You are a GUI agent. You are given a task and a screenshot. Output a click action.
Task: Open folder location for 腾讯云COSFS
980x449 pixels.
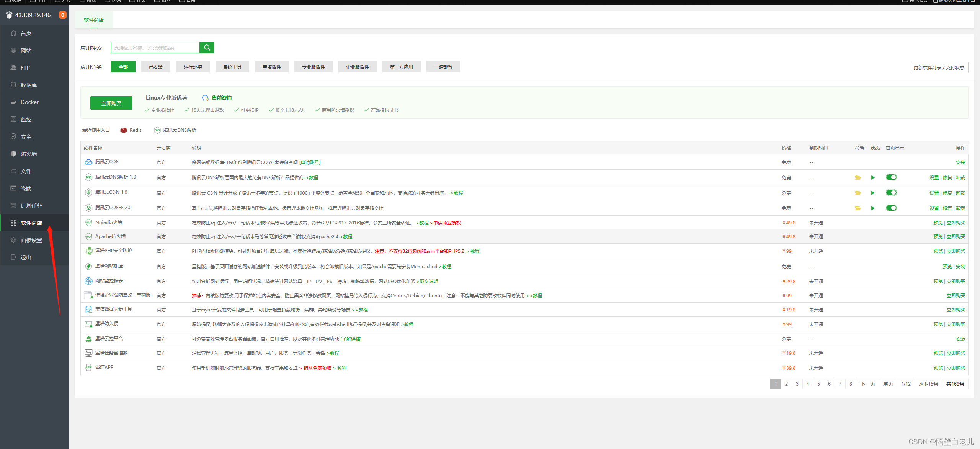(x=857, y=208)
